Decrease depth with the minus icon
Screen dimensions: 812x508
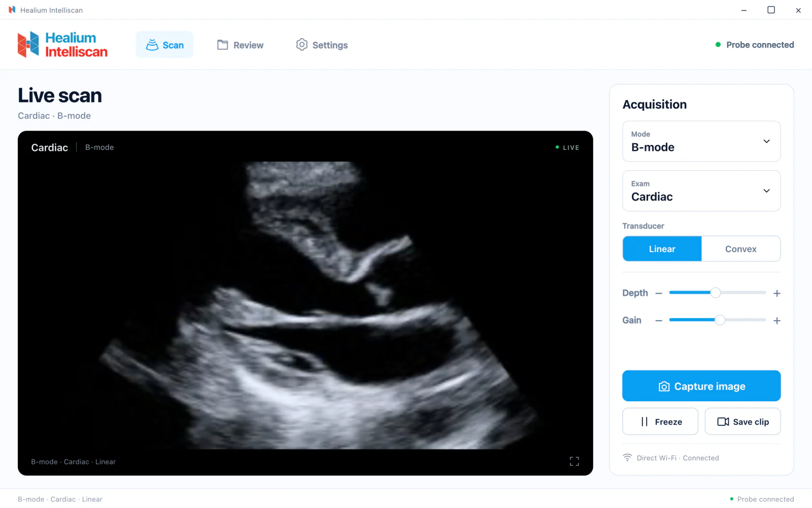pos(659,293)
